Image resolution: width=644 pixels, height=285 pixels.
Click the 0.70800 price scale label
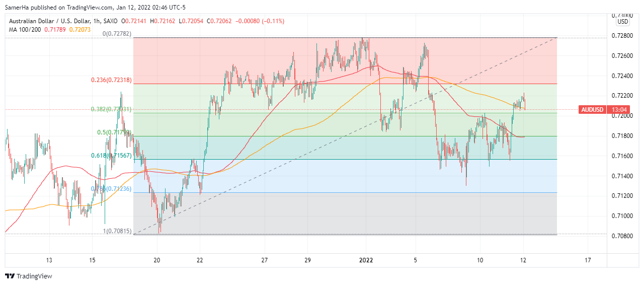click(x=622, y=236)
